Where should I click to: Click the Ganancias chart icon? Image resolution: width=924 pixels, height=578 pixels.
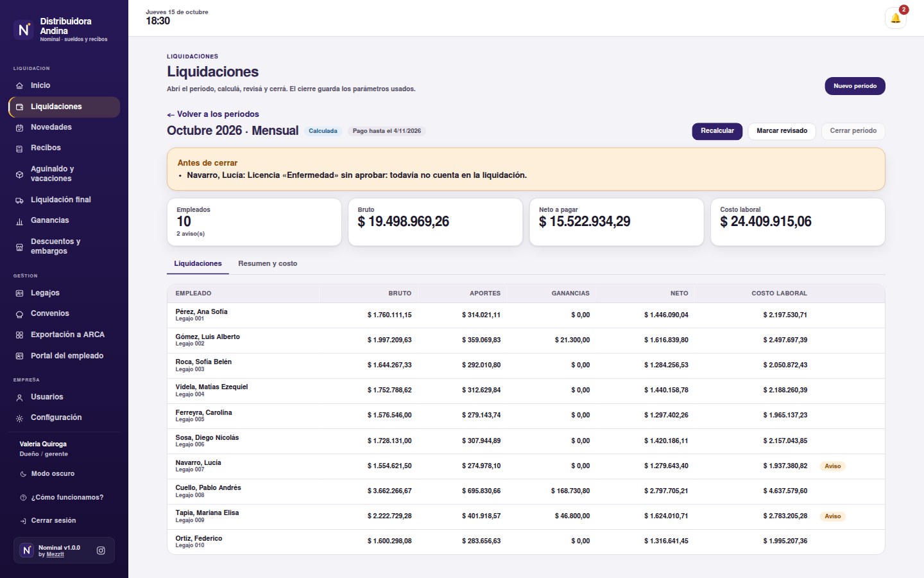19,221
